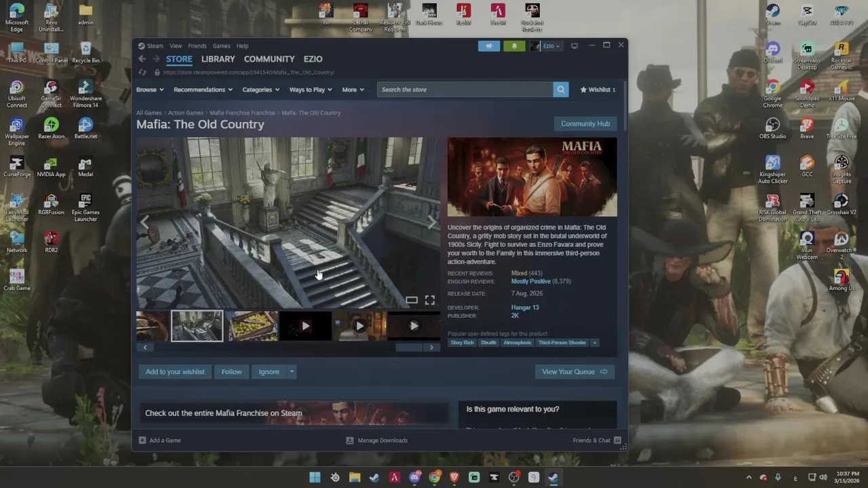Open the Games menu
Screen dimensions: 868x488
coord(222,46)
